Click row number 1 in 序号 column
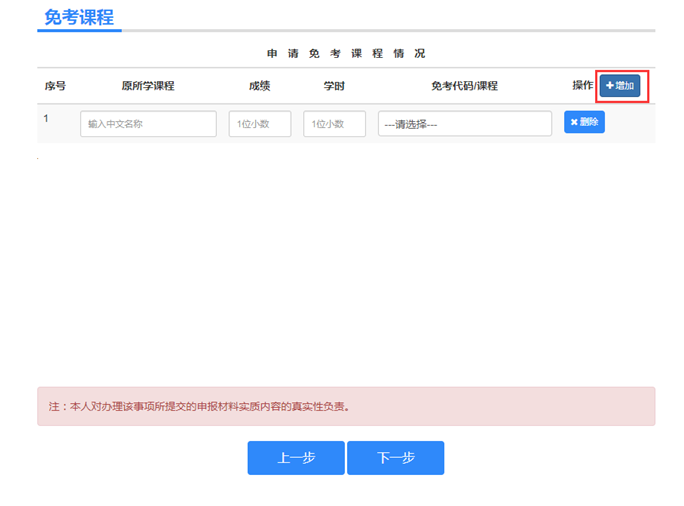The width and height of the screenshot is (684, 506). [46, 119]
